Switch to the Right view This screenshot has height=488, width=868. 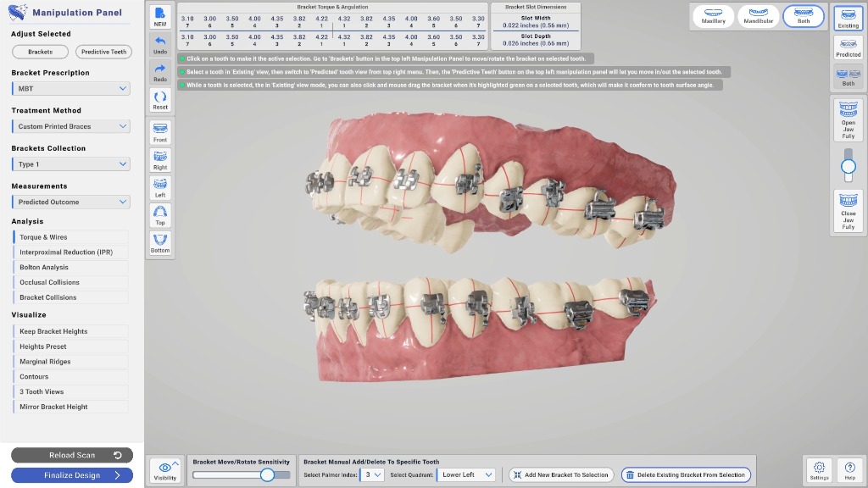pos(159,161)
